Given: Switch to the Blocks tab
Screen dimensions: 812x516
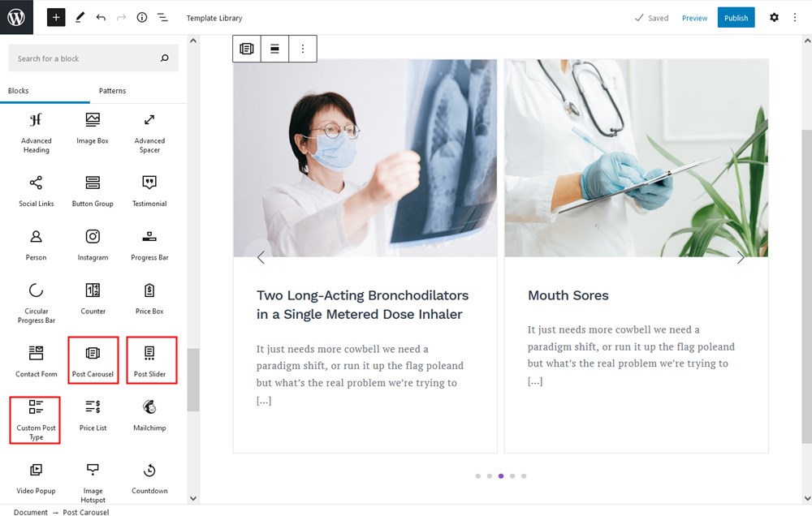Looking at the screenshot, I should (18, 91).
